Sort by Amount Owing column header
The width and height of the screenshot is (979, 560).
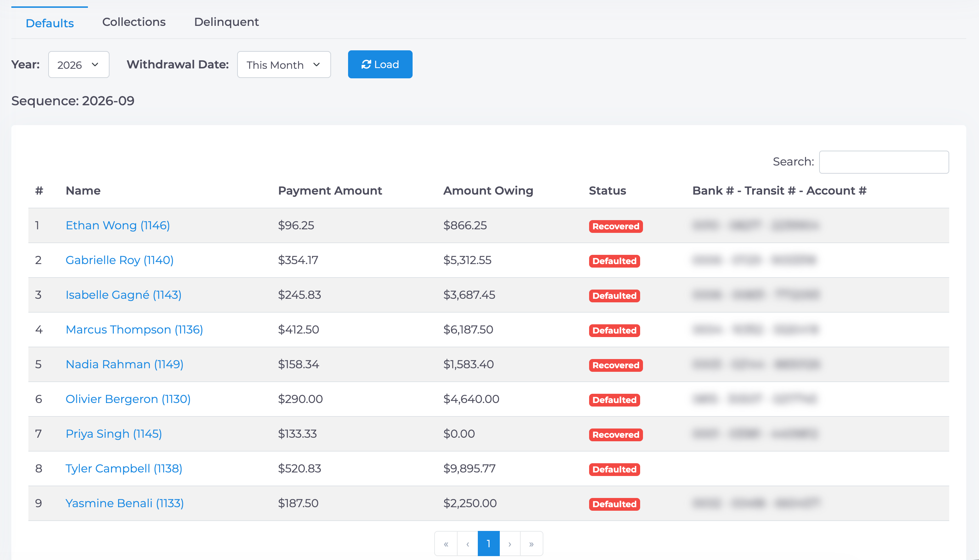[x=488, y=191]
